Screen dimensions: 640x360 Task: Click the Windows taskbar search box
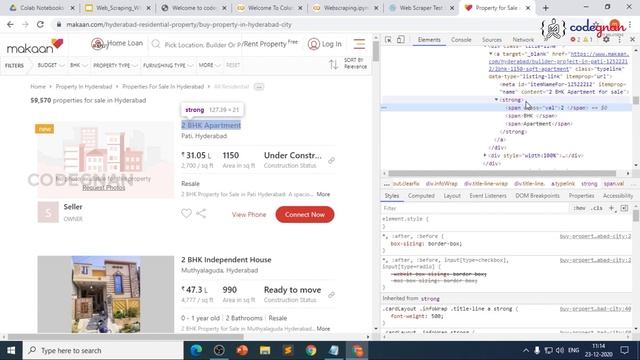[x=103, y=351]
